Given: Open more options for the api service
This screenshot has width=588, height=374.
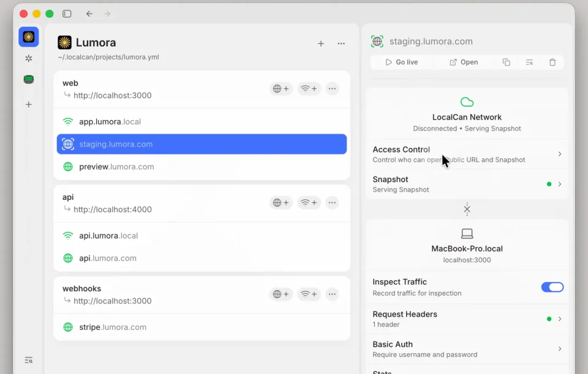Looking at the screenshot, I should pos(332,203).
